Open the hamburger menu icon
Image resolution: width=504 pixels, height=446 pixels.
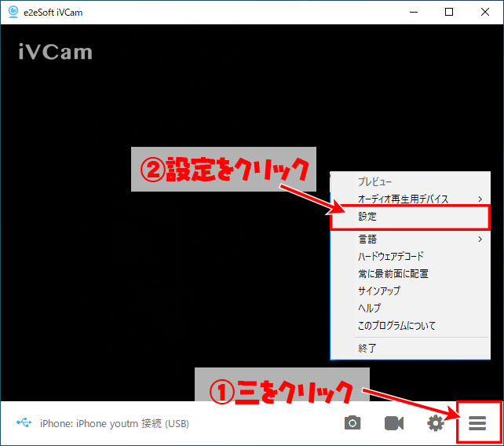tap(477, 423)
